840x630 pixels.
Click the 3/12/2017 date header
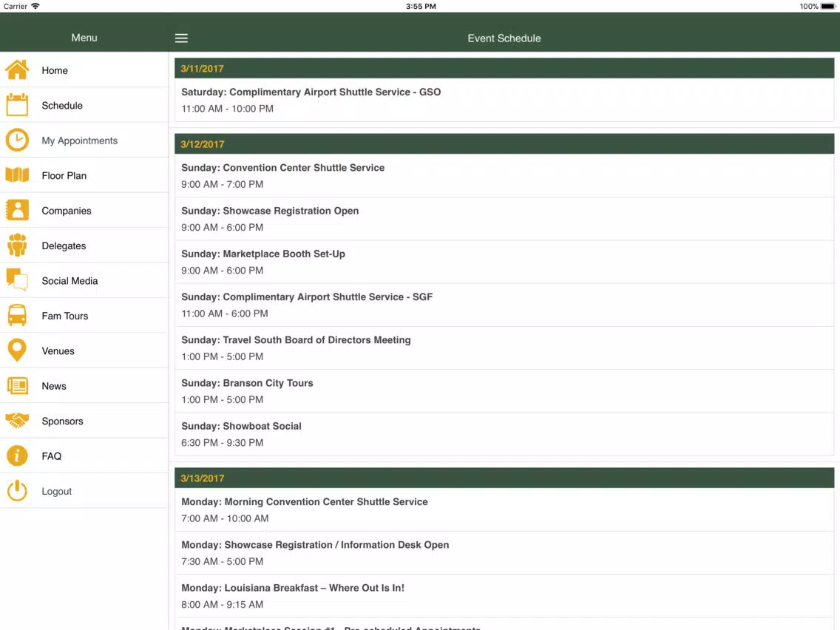click(x=504, y=144)
